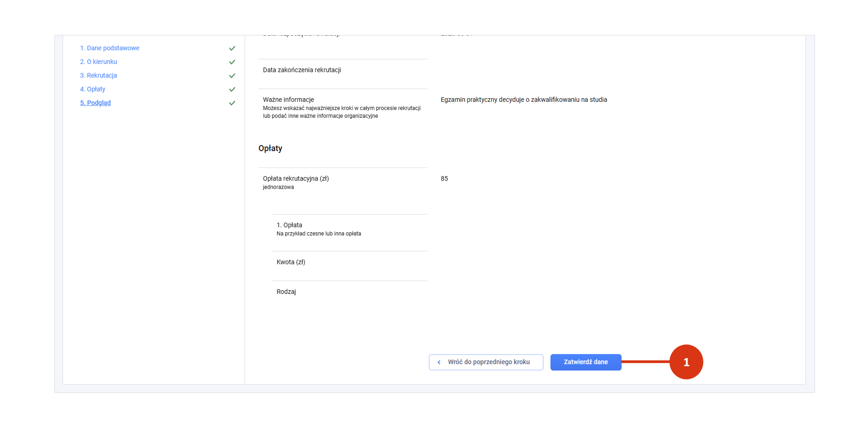Select the Egzamin praktyczny information text

(x=523, y=100)
